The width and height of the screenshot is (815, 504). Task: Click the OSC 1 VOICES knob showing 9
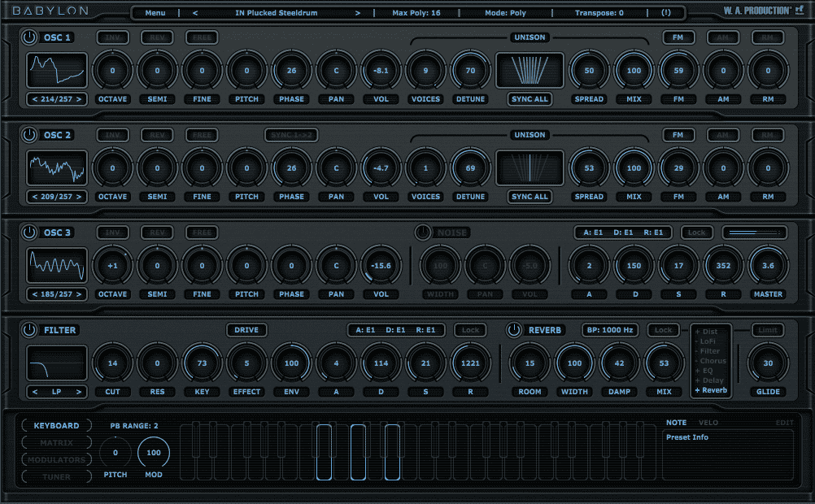[x=425, y=71]
